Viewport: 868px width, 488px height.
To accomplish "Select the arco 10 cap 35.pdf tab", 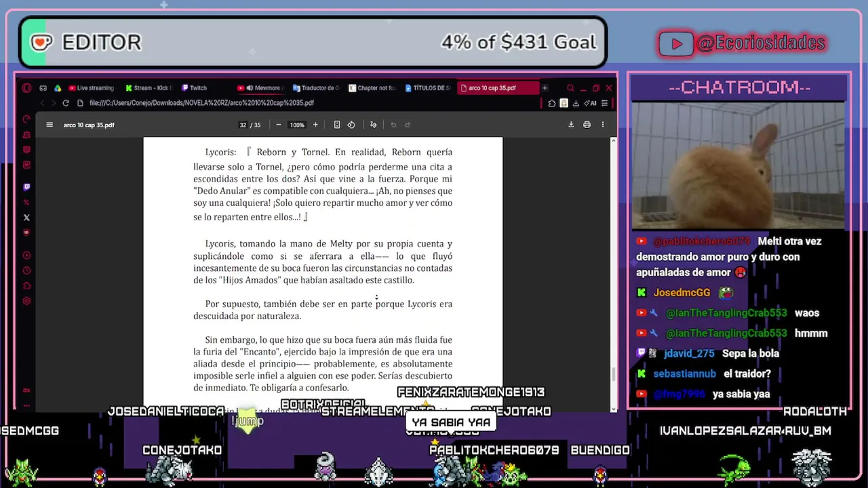I will click(x=497, y=88).
